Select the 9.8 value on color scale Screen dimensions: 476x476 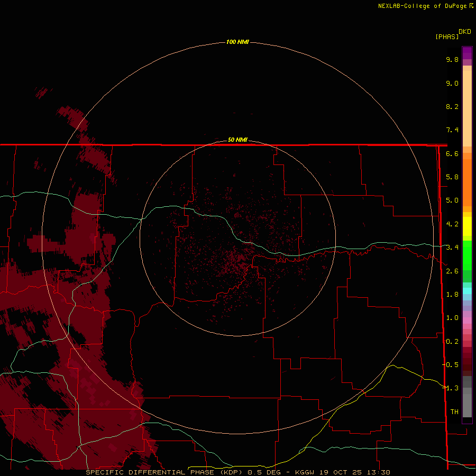452,59
